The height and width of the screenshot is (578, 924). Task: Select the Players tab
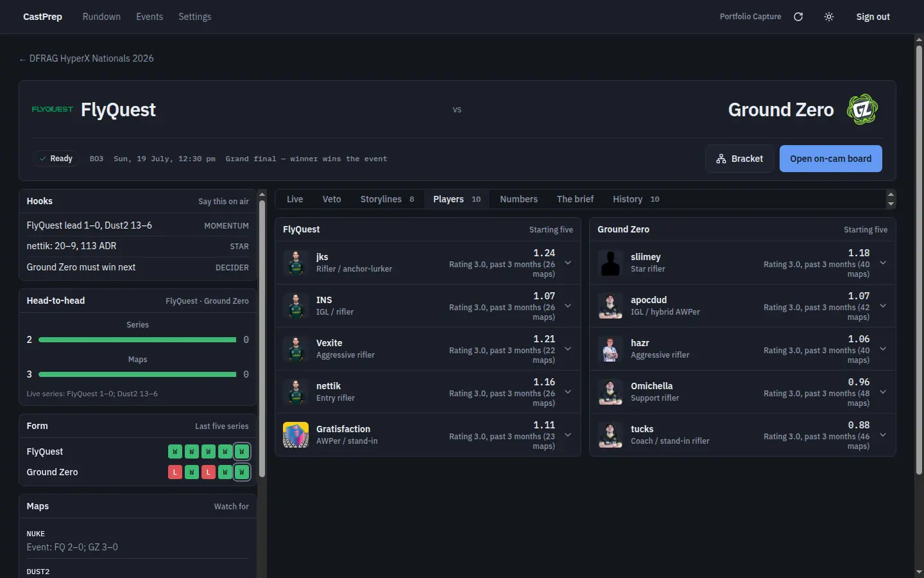(x=457, y=199)
